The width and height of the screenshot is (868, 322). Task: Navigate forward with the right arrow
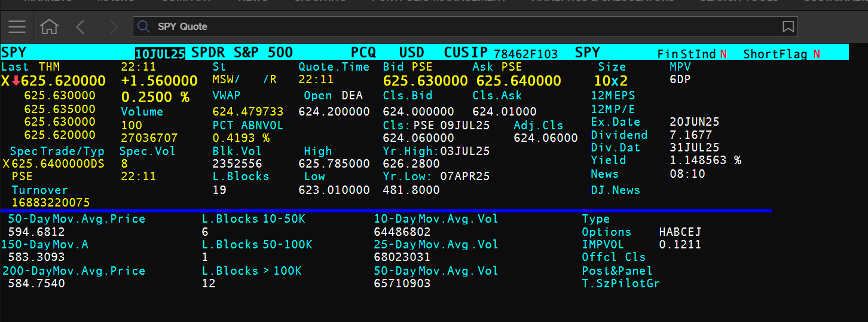coord(114,26)
